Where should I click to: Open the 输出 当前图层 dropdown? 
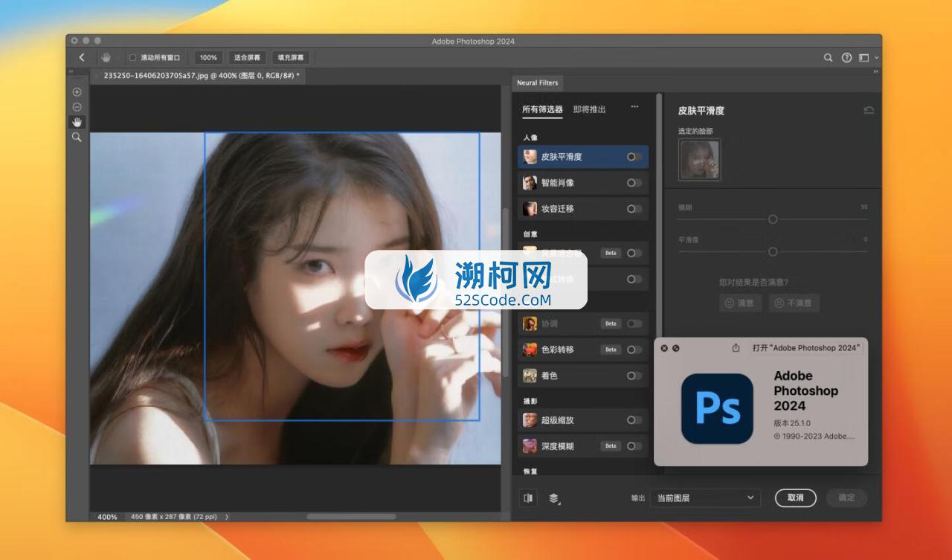click(x=705, y=498)
